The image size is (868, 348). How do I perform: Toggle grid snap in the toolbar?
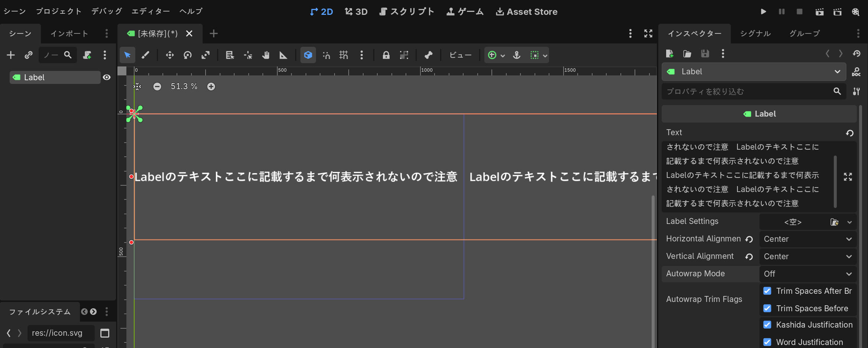pyautogui.click(x=344, y=55)
